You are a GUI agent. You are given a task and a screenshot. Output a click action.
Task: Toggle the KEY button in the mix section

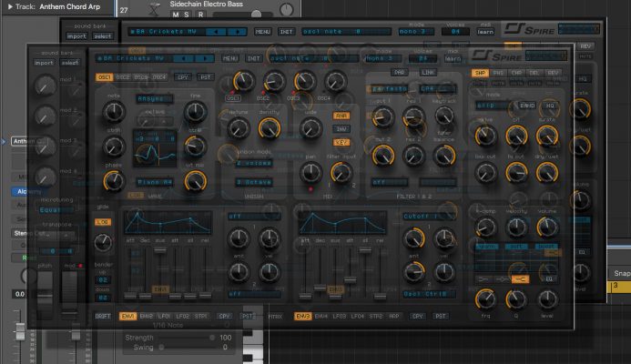341,143
